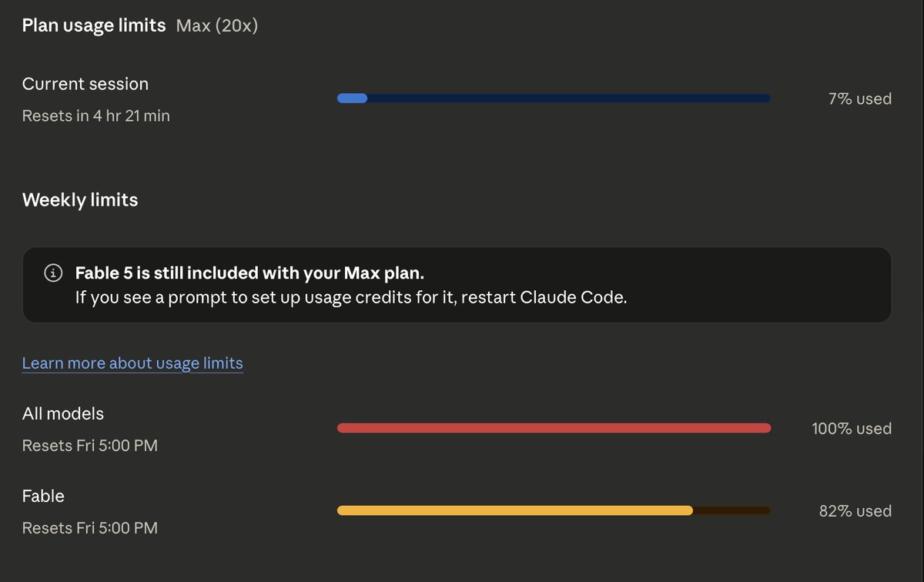Click the Fable weekly limit label
Viewport: 924px width, 582px height.
[43, 497]
